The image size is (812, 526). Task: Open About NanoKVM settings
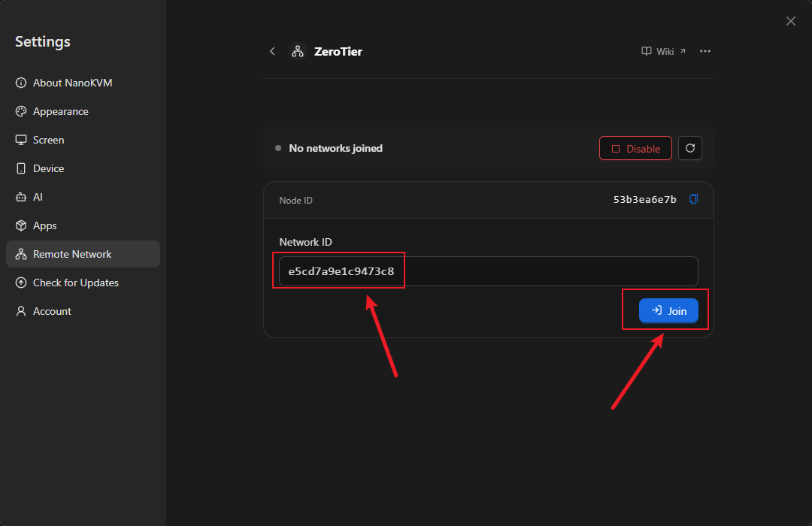[83, 83]
